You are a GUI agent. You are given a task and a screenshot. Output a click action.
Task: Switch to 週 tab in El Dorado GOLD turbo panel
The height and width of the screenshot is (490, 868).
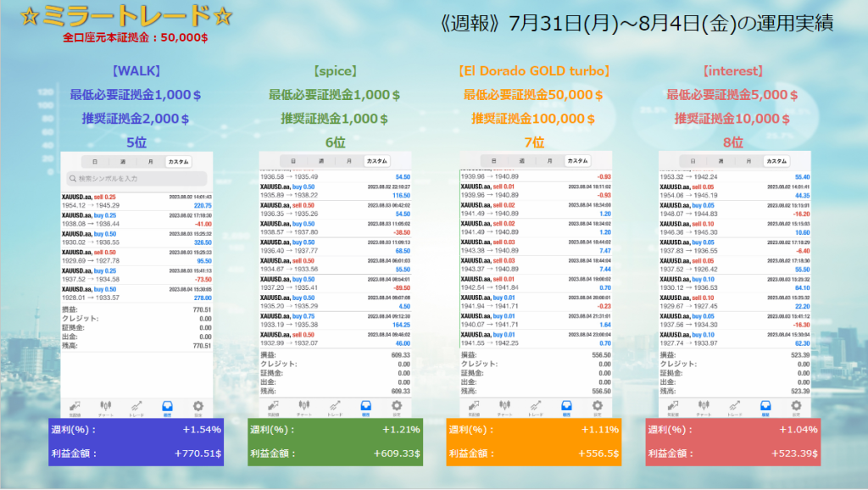pyautogui.click(x=521, y=160)
